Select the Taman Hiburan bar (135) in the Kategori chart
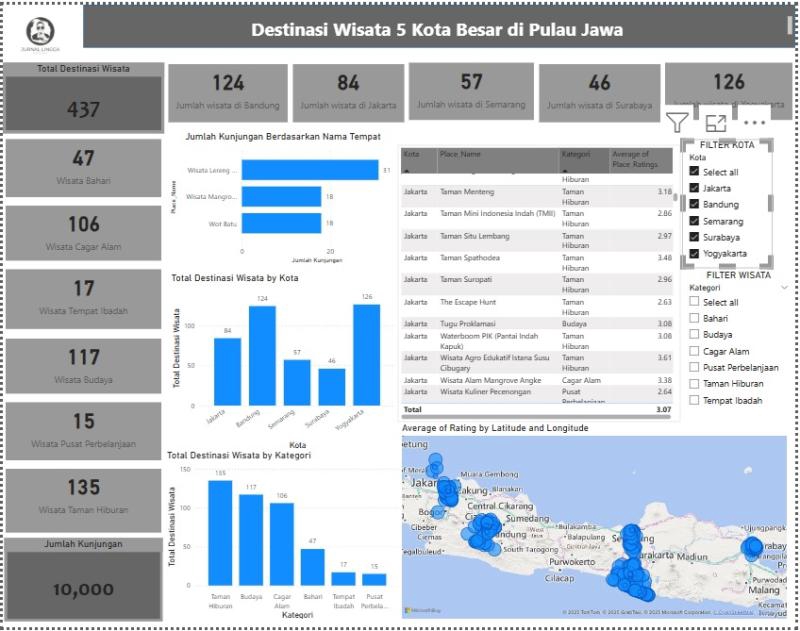This screenshot has width=800, height=631. [220, 533]
